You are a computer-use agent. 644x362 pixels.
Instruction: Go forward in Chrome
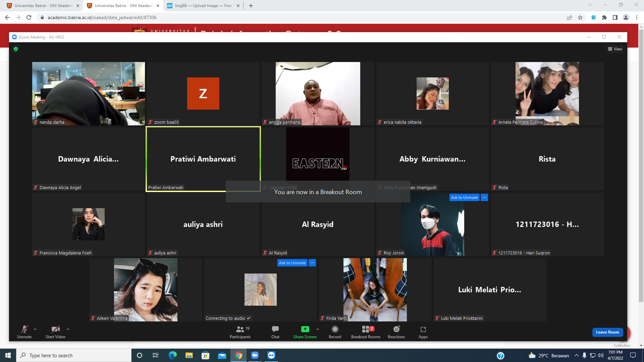point(18,17)
